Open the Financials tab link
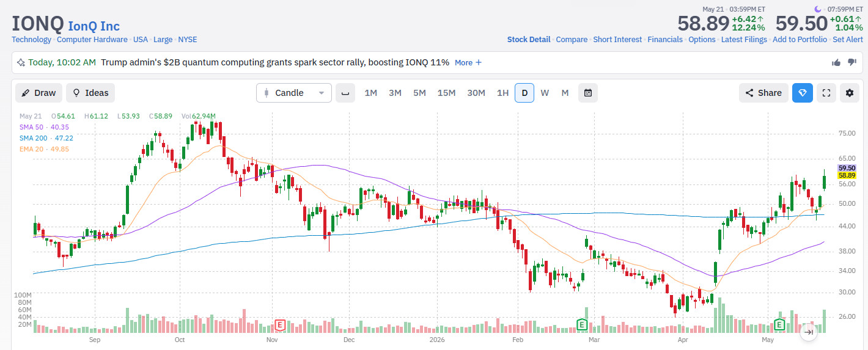The image size is (868, 350). [x=665, y=40]
